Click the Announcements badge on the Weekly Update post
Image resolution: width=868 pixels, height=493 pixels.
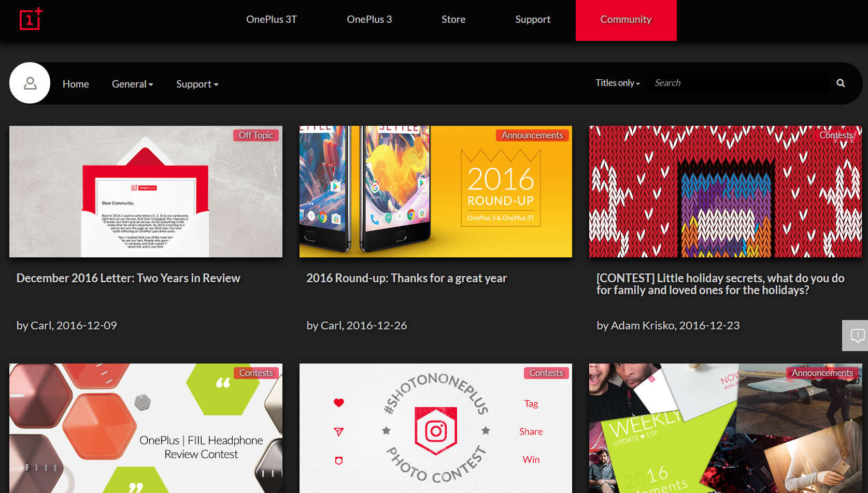pos(822,372)
